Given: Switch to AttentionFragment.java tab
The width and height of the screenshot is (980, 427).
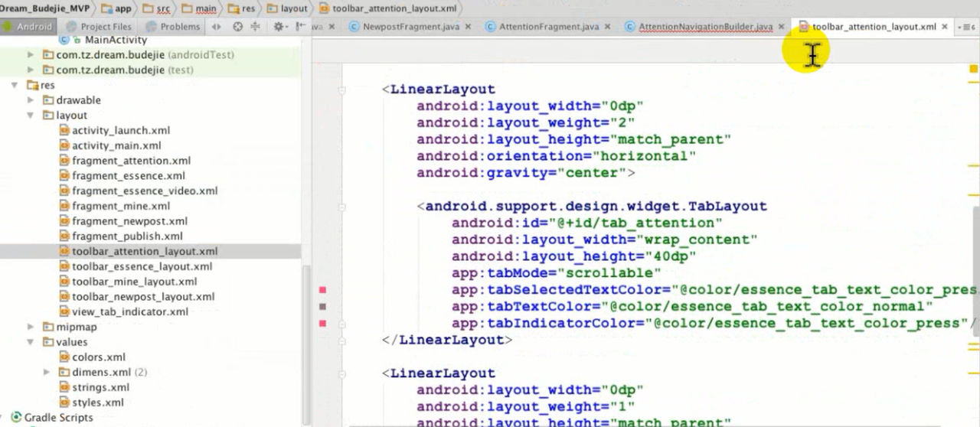Looking at the screenshot, I should (x=548, y=27).
